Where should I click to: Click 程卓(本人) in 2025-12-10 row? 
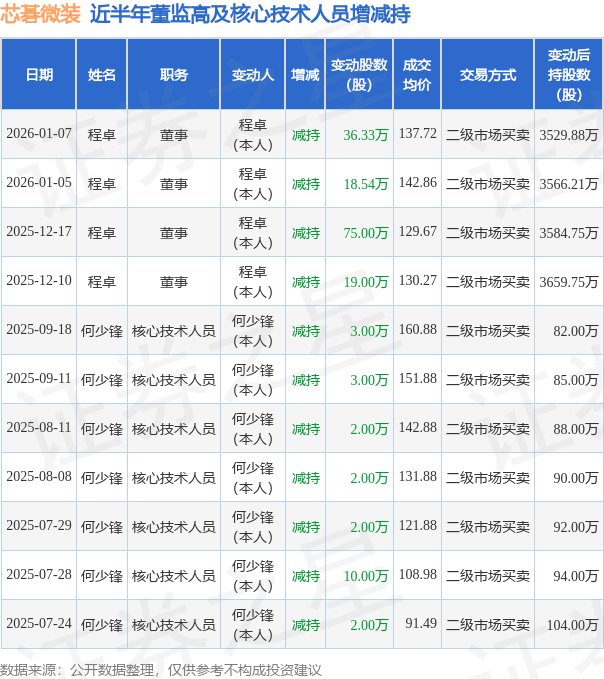click(x=252, y=282)
